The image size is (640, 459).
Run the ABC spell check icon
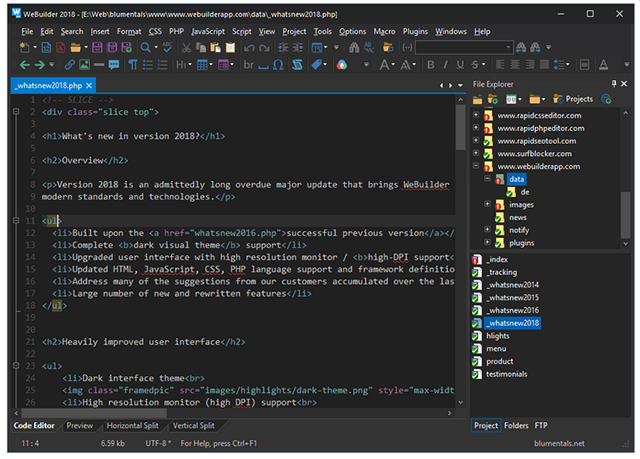[x=167, y=48]
